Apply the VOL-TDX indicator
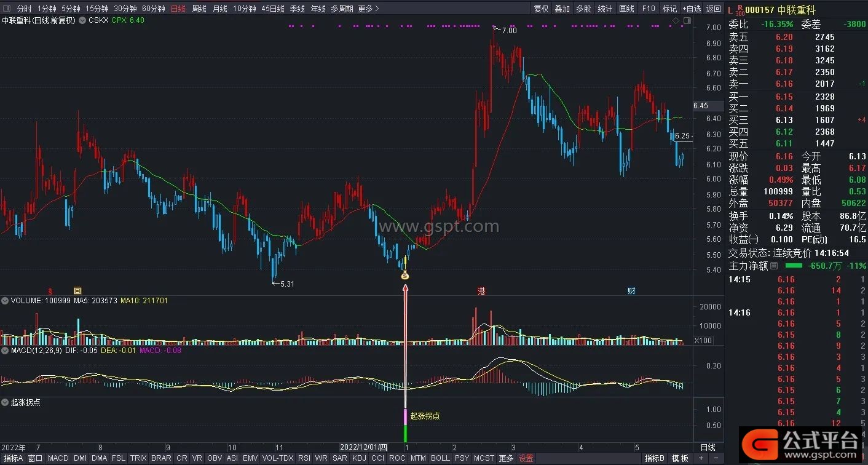Image resolution: width=868 pixels, height=465 pixels. point(278,458)
